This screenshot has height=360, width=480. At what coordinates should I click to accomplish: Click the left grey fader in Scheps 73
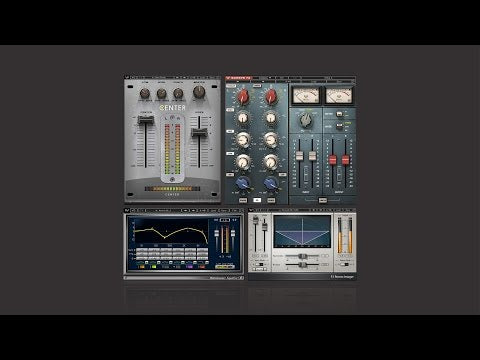pos(299,156)
